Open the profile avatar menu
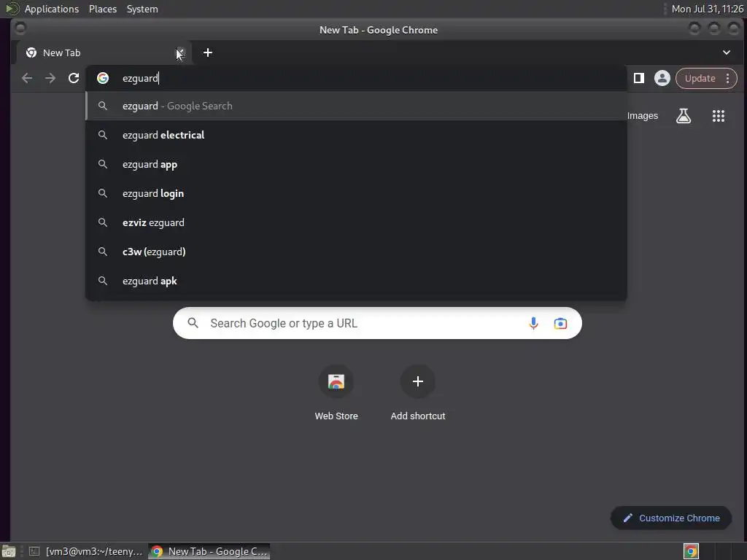The width and height of the screenshot is (747, 560). 662,78
